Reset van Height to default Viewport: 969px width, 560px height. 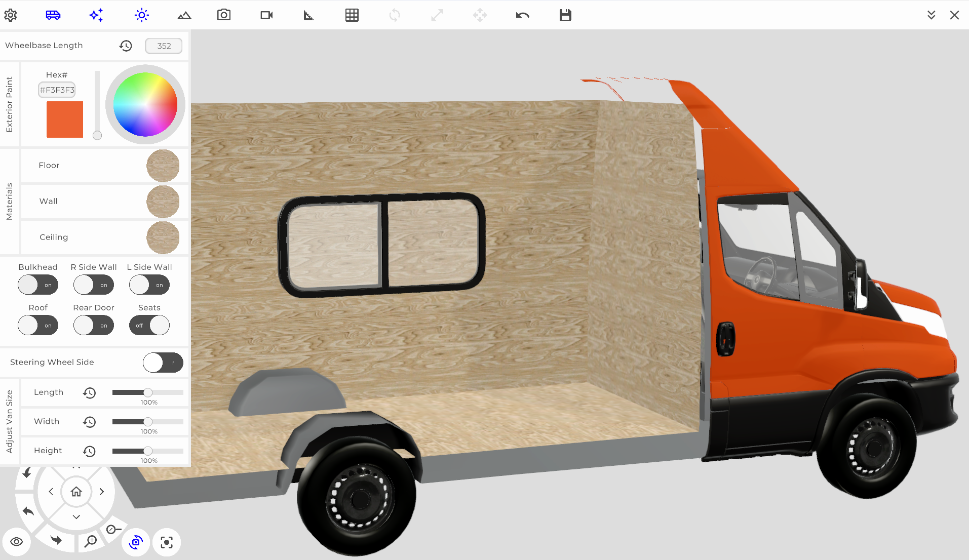click(89, 451)
